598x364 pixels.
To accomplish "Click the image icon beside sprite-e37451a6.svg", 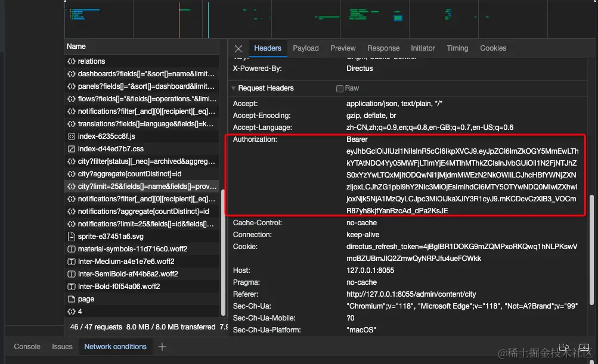I will pos(73,236).
